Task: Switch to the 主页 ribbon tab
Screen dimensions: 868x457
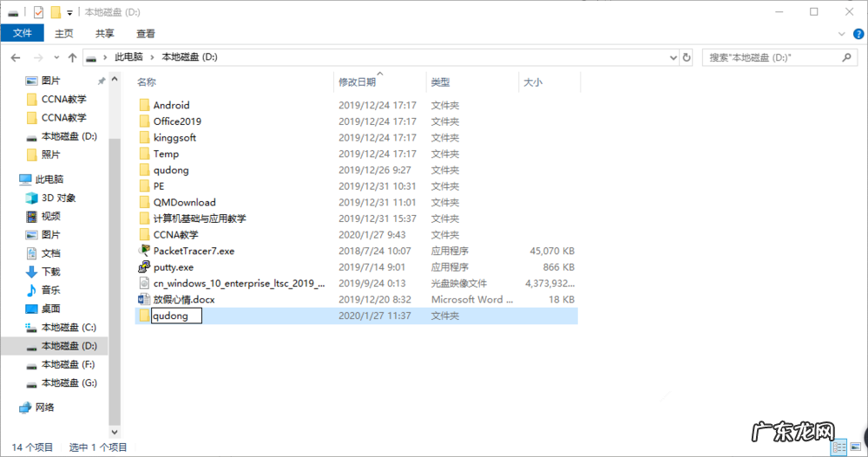Action: [63, 34]
